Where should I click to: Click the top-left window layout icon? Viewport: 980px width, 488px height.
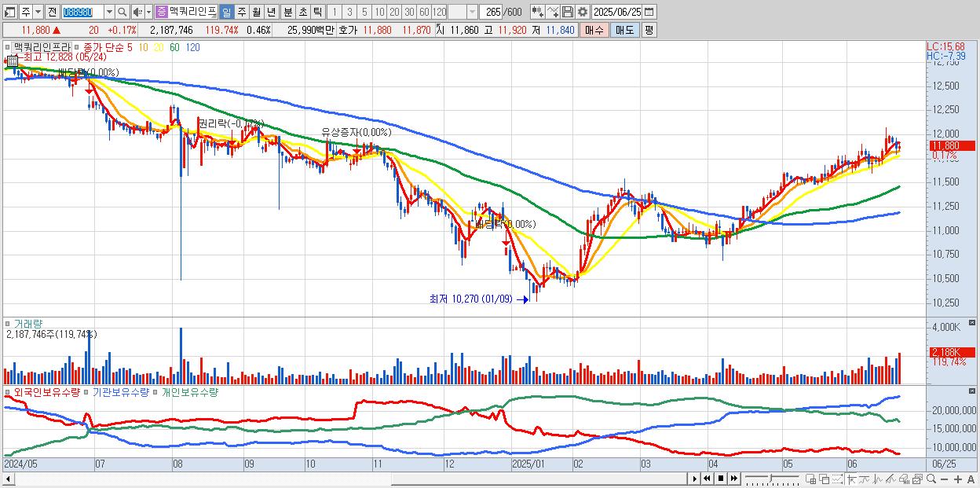click(x=9, y=12)
